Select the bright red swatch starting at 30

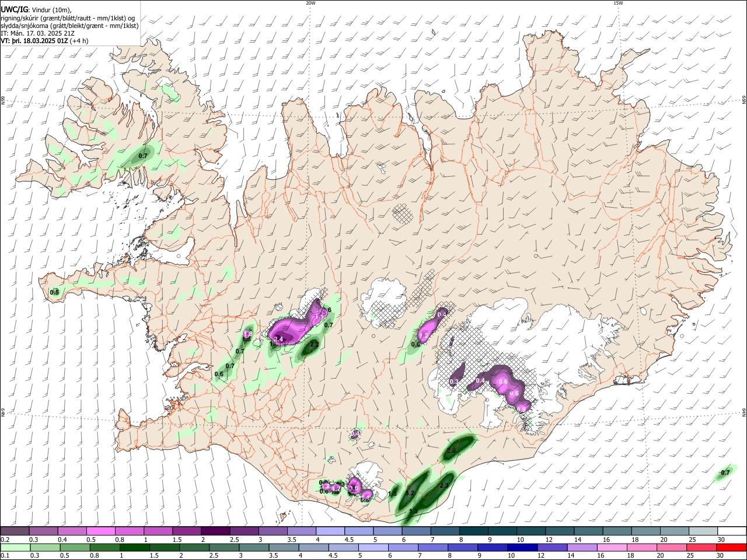[x=732, y=547]
